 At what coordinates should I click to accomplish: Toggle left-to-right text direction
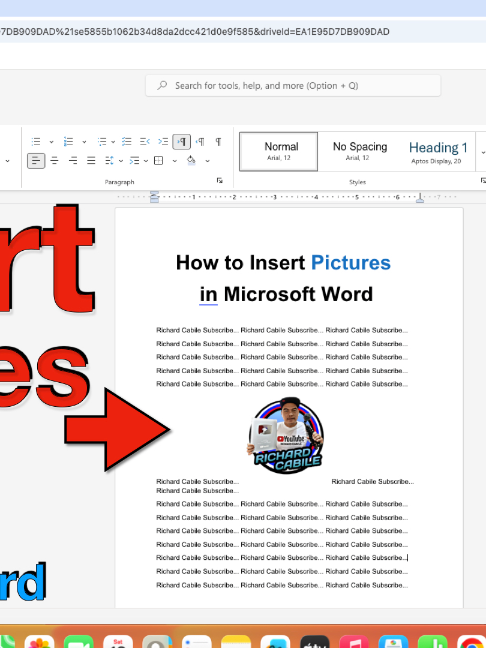181,142
